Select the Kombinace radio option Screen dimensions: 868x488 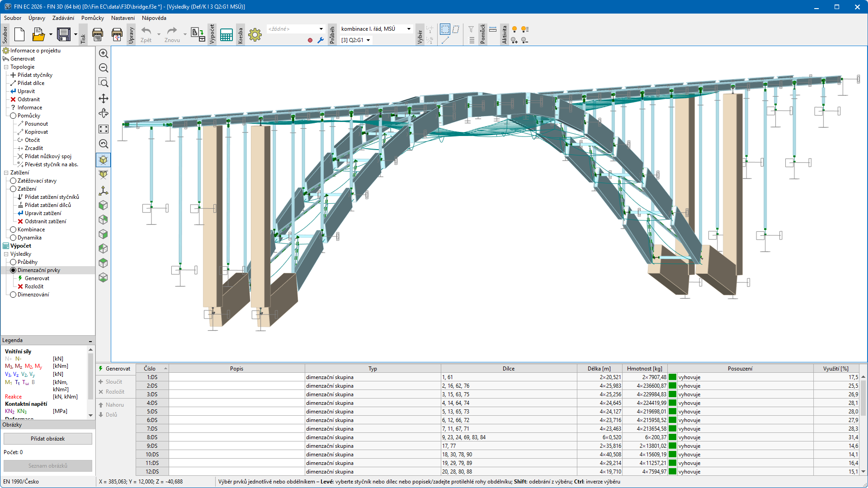coord(14,230)
